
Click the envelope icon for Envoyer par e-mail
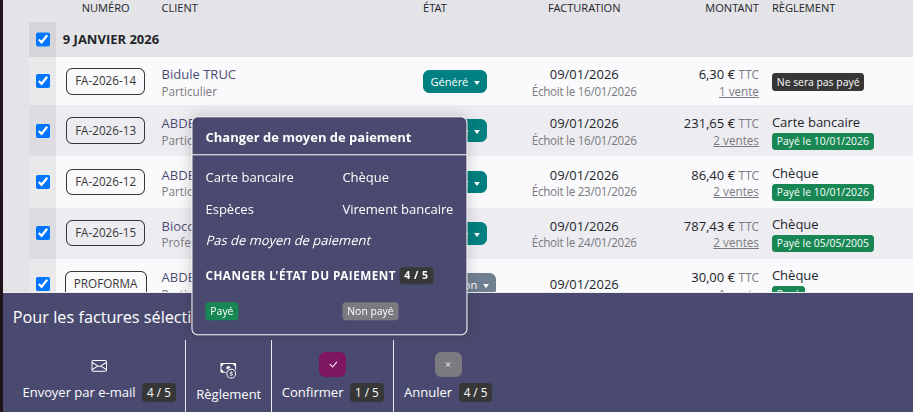(99, 365)
